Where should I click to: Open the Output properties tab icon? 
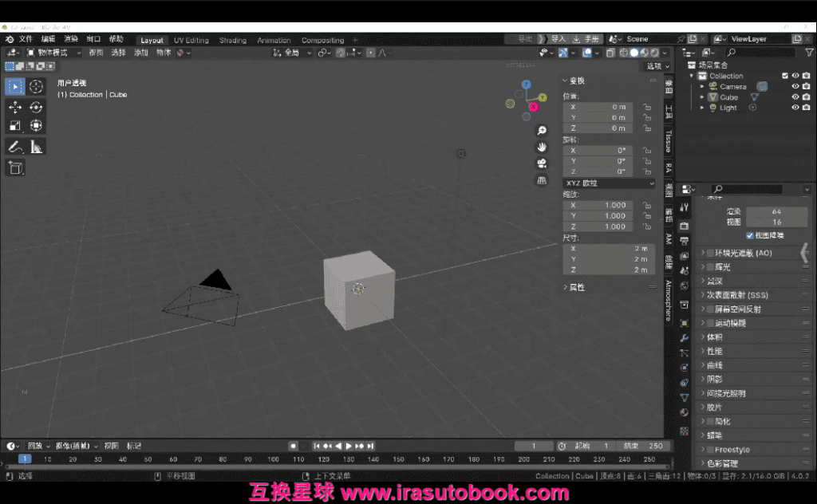(684, 241)
